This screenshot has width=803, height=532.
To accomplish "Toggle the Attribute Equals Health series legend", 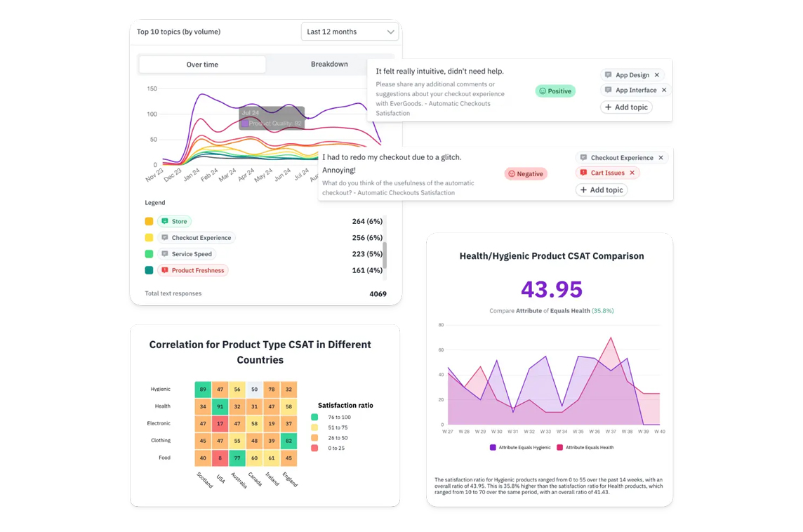I will click(585, 448).
